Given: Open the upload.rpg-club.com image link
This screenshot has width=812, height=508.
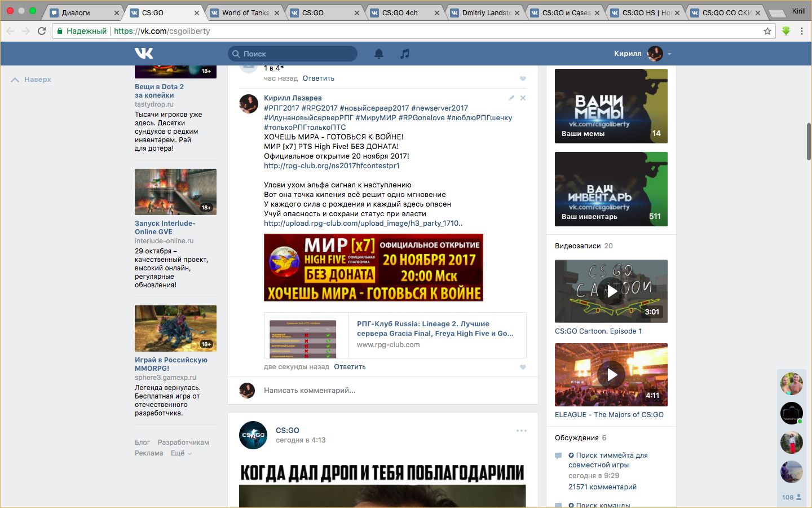Looking at the screenshot, I should click(363, 224).
